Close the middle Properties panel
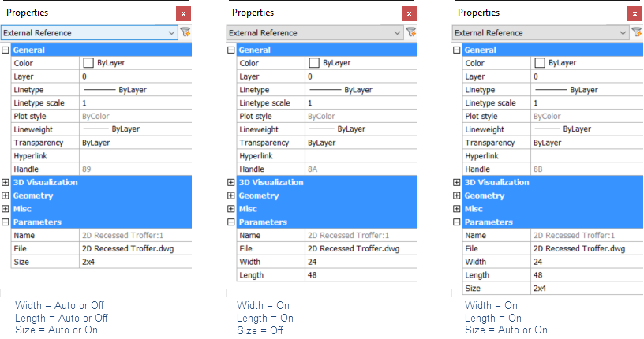Viewport: 644px width, 339px height. point(409,13)
